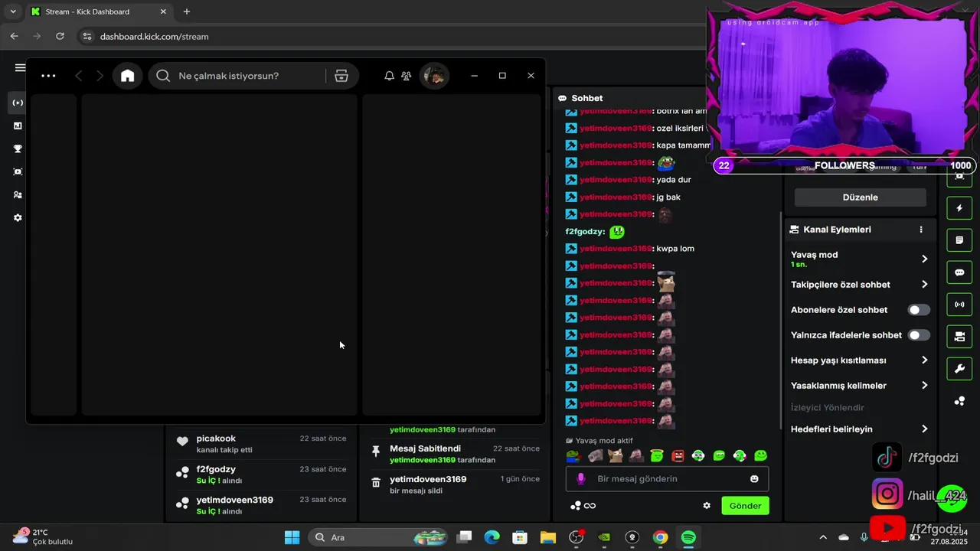
Task: Click broadcast signal icon in right rail
Action: coord(959,305)
